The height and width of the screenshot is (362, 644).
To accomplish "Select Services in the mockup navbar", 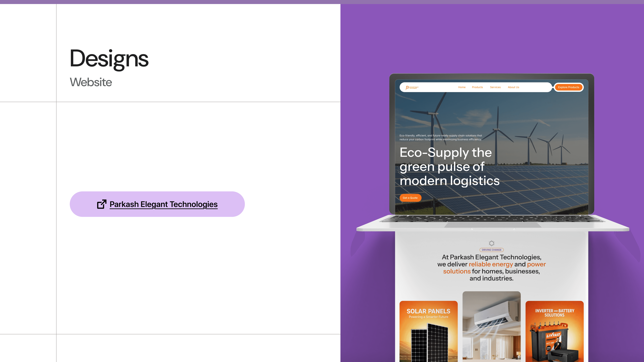I will (495, 87).
